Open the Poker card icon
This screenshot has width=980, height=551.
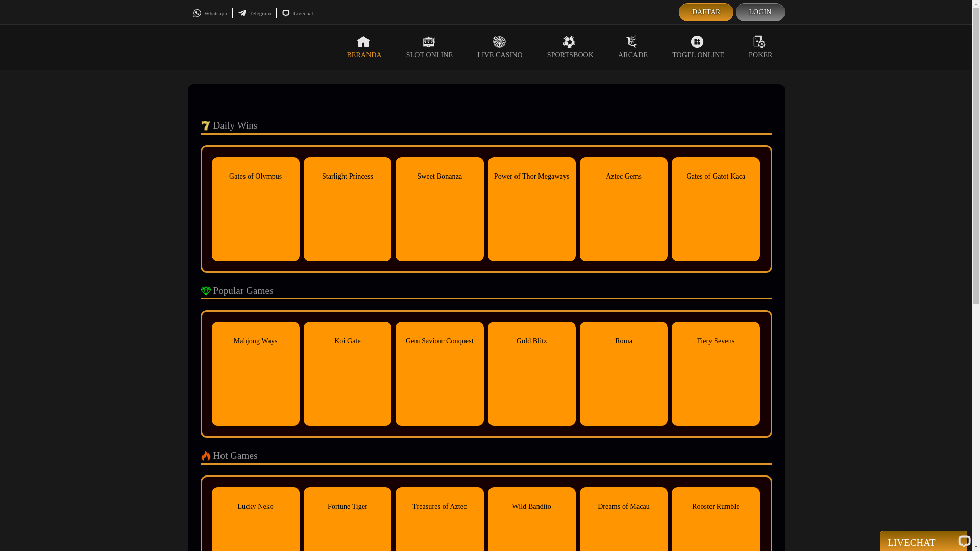pyautogui.click(x=759, y=42)
